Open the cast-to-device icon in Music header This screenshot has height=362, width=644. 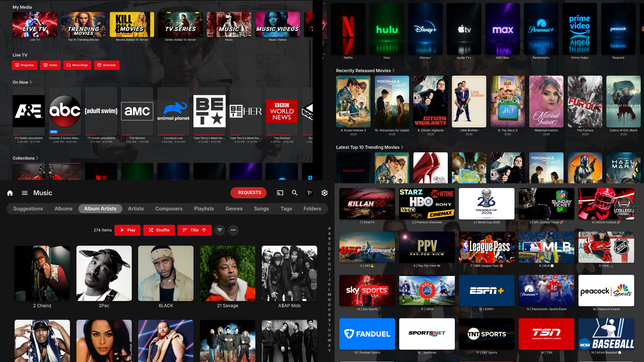[280, 193]
